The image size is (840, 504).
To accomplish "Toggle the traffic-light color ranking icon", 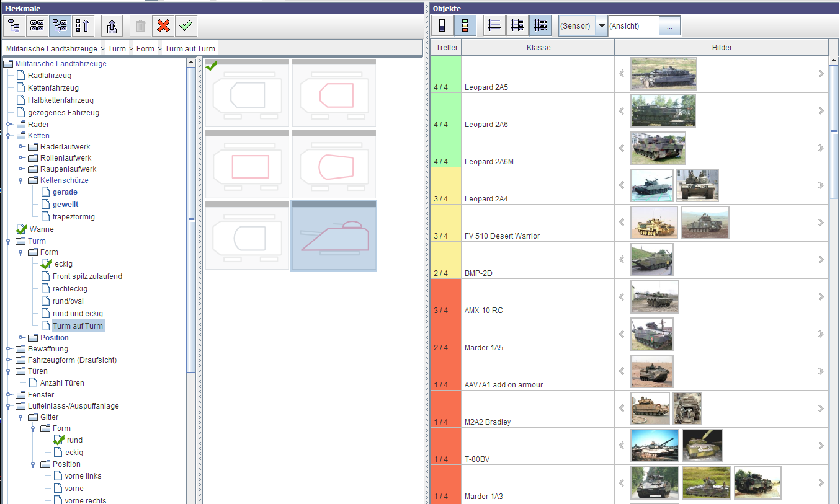I will [x=465, y=26].
